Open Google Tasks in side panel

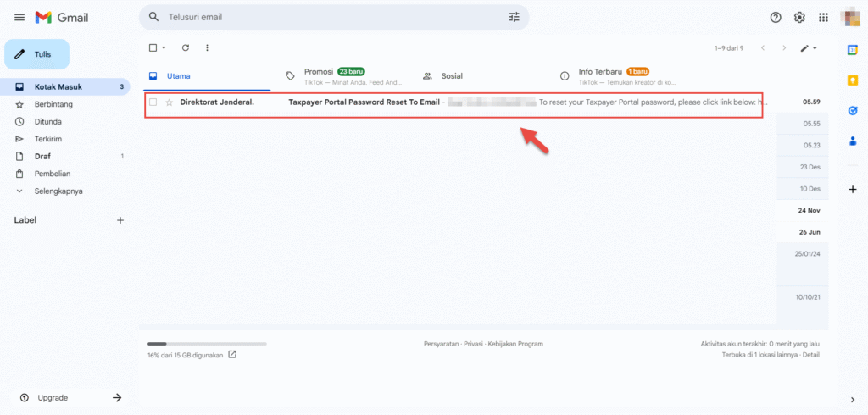click(x=853, y=111)
